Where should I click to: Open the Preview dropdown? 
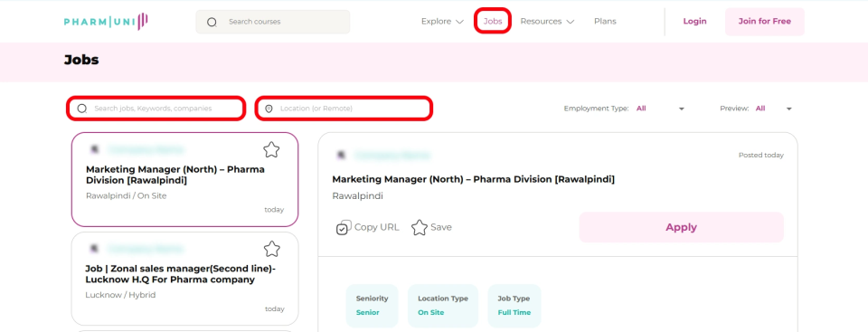pyautogui.click(x=774, y=109)
